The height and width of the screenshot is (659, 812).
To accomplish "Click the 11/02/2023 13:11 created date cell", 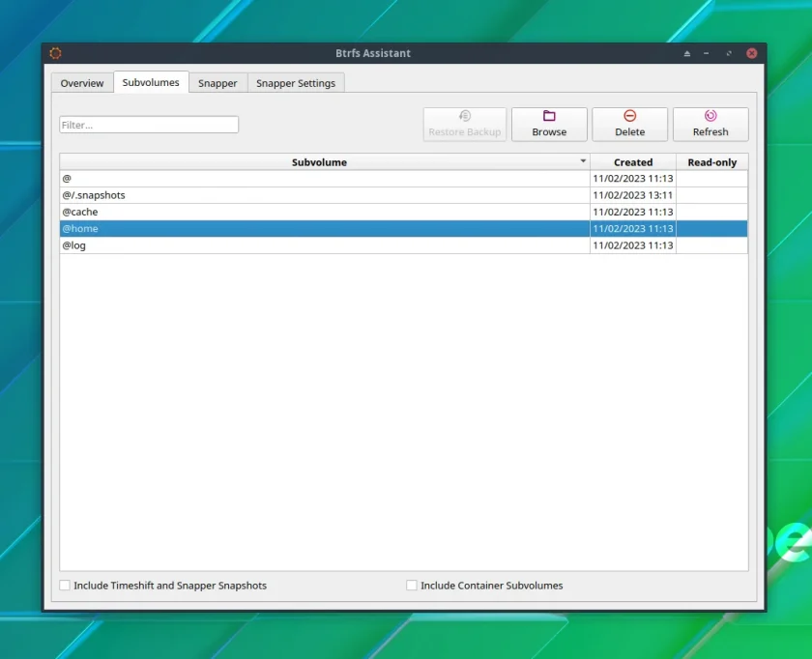I will pyautogui.click(x=633, y=195).
